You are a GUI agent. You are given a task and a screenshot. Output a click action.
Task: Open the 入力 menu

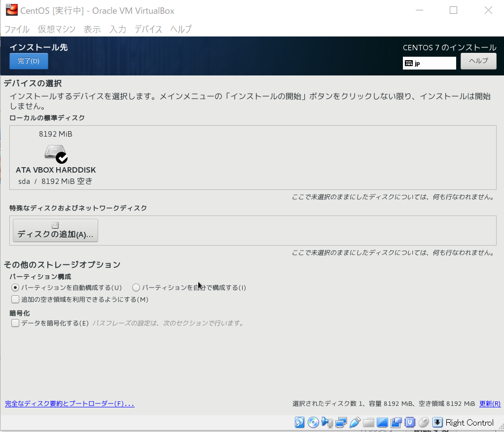click(118, 29)
